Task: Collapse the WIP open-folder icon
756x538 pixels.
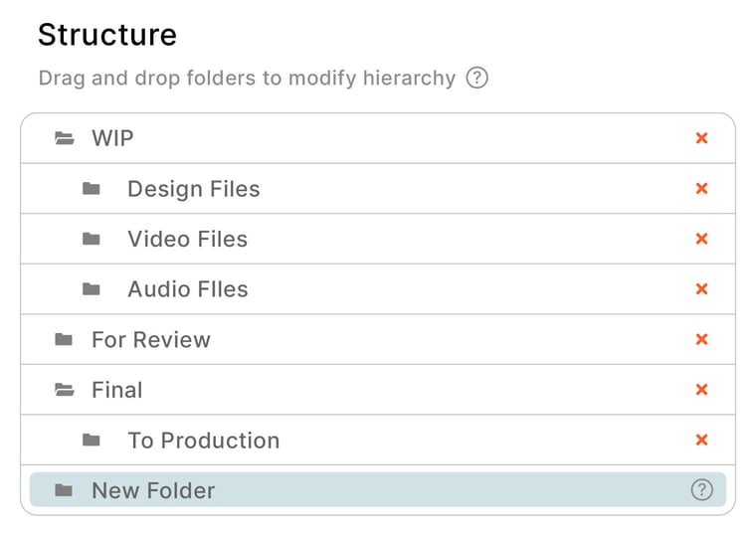Action: [x=65, y=138]
